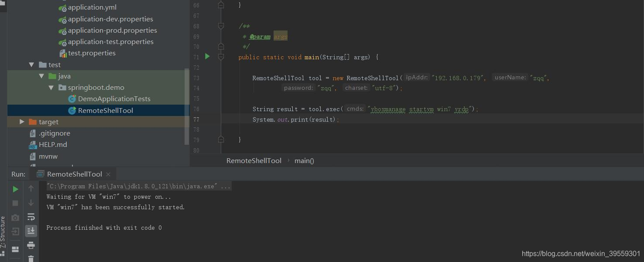The width and height of the screenshot is (644, 262).
Task: Toggle scroll-to-end in the console
Action: coord(31,231)
